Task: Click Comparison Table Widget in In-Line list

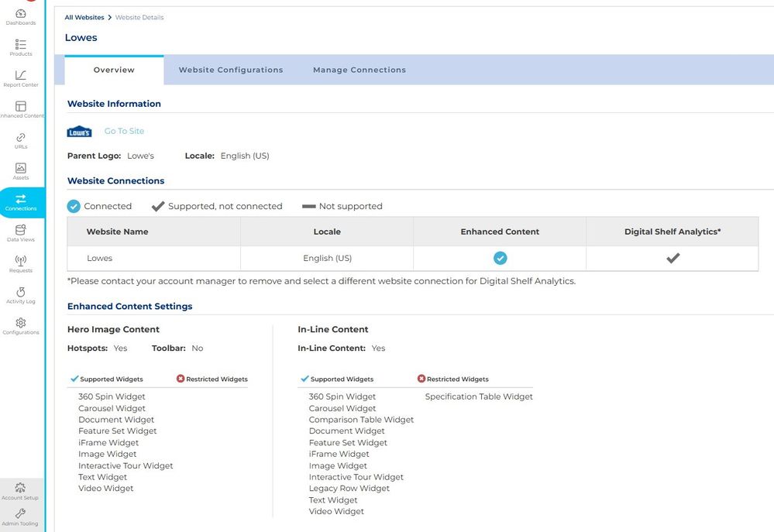Action: [x=361, y=420]
